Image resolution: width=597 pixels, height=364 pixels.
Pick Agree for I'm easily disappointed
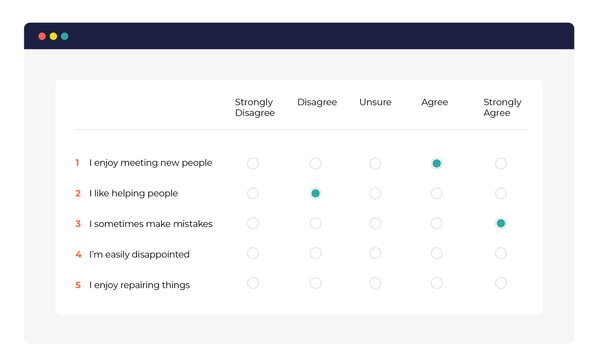click(437, 253)
